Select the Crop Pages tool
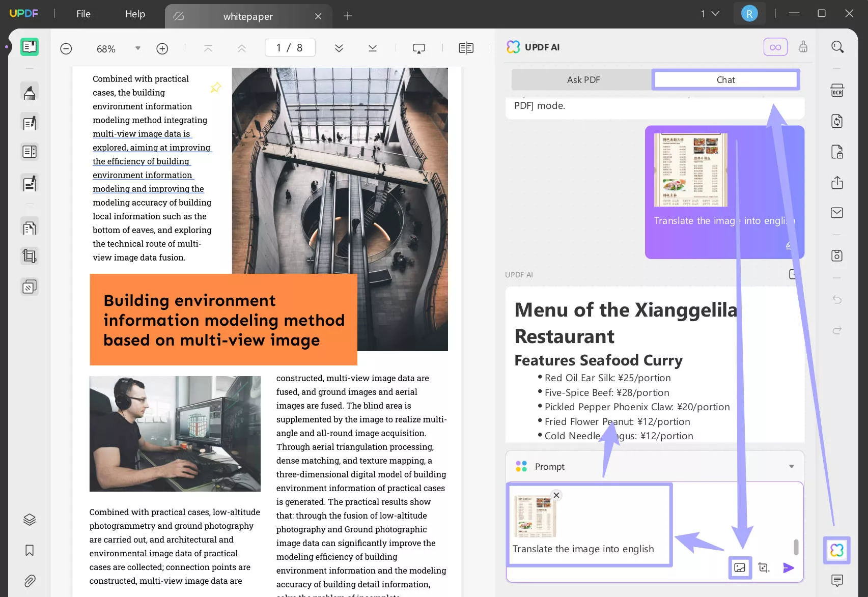This screenshot has height=597, width=868. pyautogui.click(x=30, y=256)
